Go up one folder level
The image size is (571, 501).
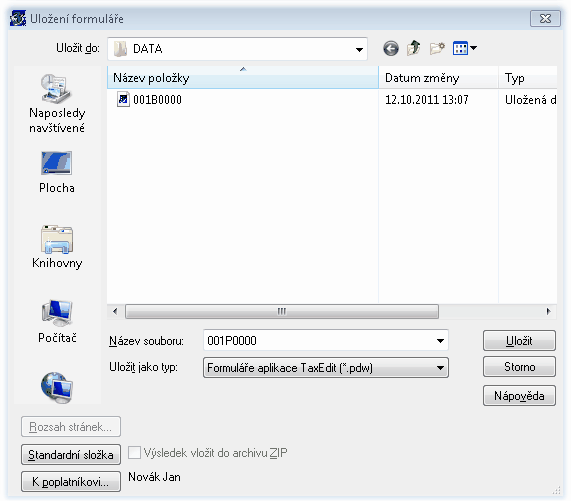(x=414, y=48)
